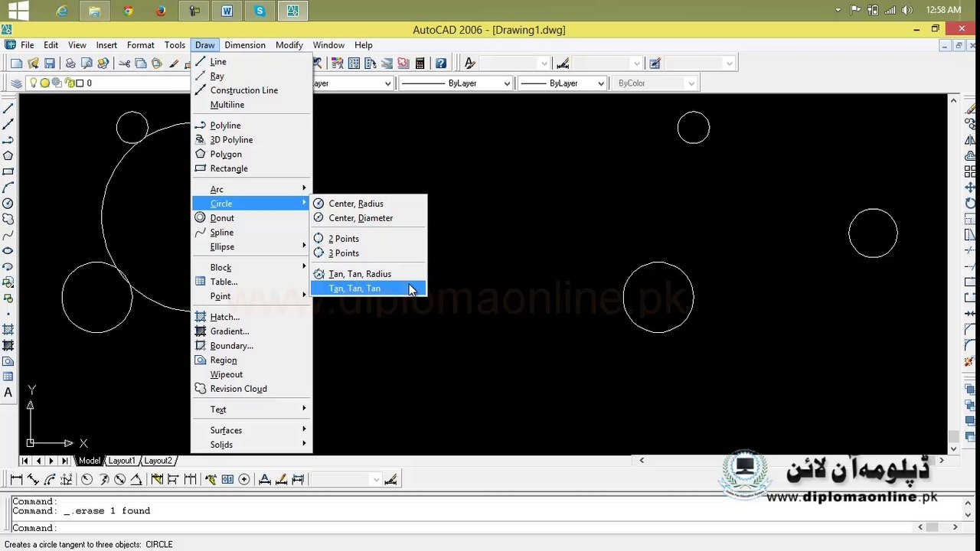980x551 pixels.
Task: Choose Center, Diameter circle option
Action: coord(368,218)
